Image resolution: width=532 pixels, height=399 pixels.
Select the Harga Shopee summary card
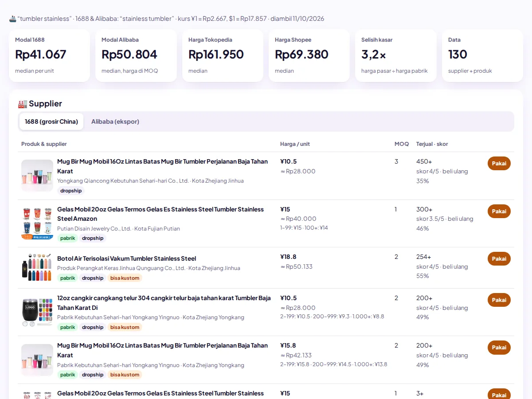tap(309, 56)
